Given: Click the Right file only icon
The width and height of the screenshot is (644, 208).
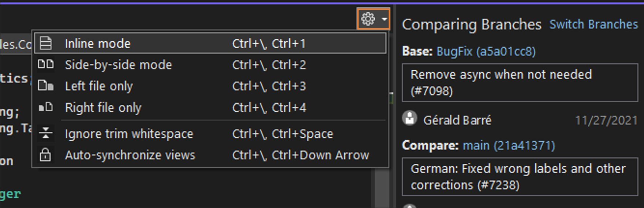Looking at the screenshot, I should 46,107.
